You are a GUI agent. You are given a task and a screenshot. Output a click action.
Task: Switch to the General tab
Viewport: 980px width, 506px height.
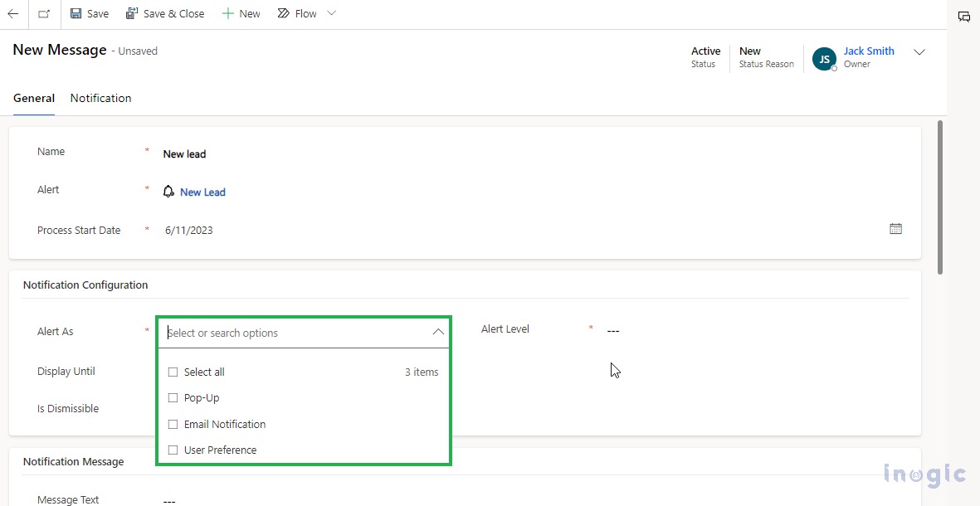tap(34, 98)
